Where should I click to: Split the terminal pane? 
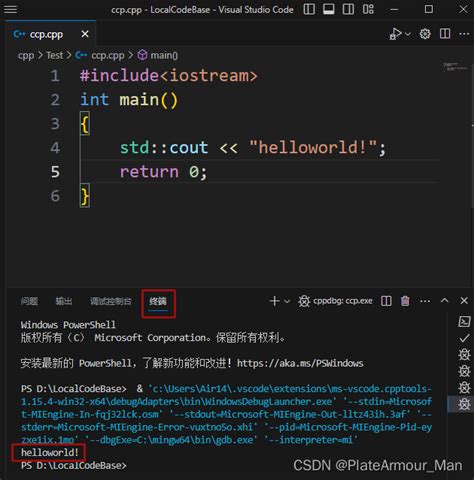pos(386,301)
